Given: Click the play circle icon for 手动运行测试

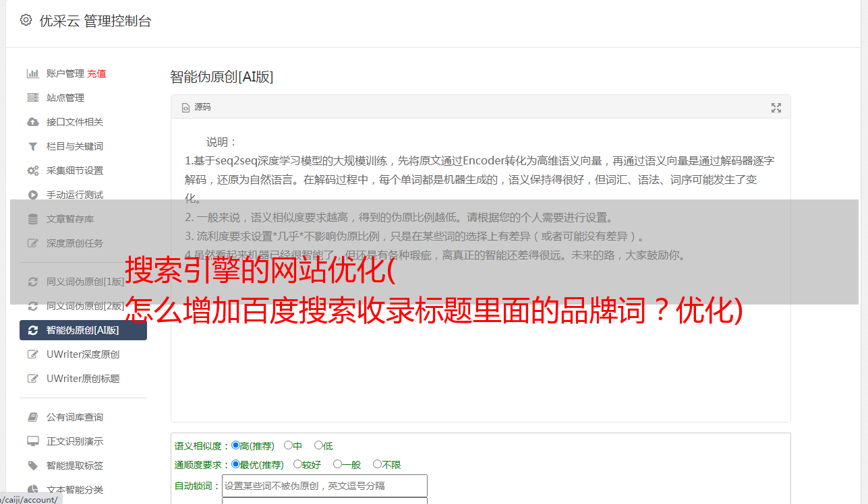Looking at the screenshot, I should (x=32, y=195).
